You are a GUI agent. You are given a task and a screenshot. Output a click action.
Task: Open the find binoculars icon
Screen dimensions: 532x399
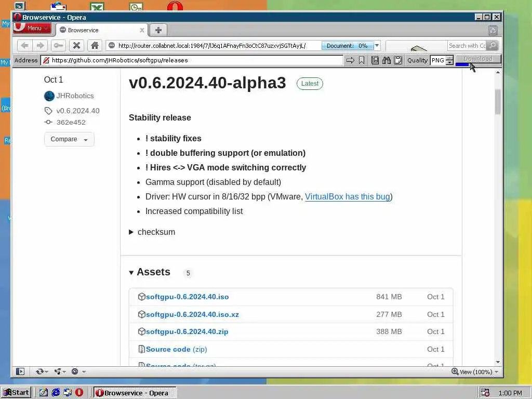click(387, 60)
